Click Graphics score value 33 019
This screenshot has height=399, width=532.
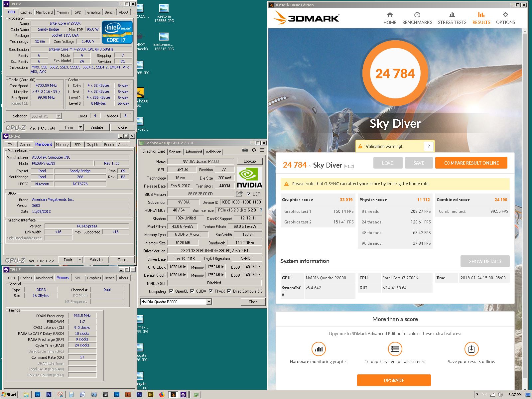[346, 200]
